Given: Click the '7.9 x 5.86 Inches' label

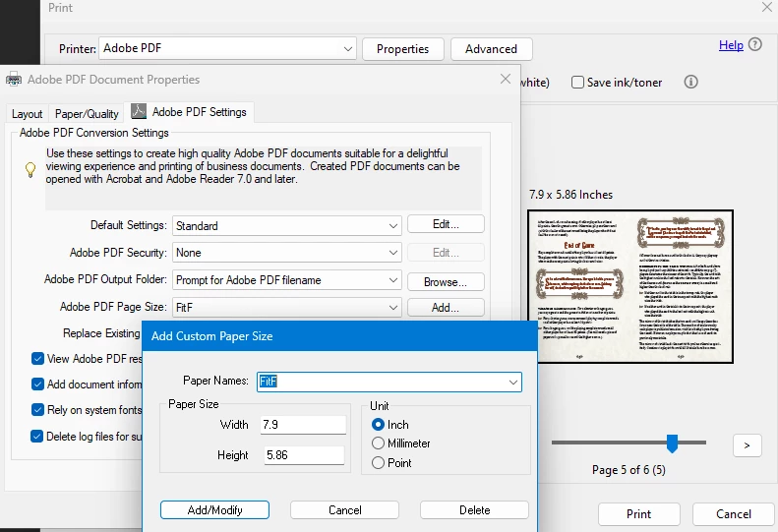Looking at the screenshot, I should pyautogui.click(x=570, y=195).
